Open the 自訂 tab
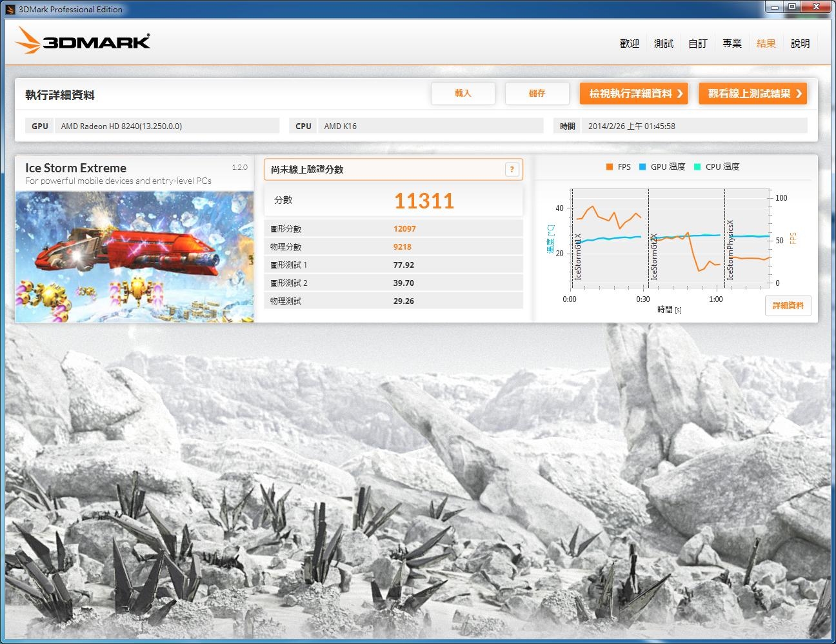 pyautogui.click(x=698, y=43)
